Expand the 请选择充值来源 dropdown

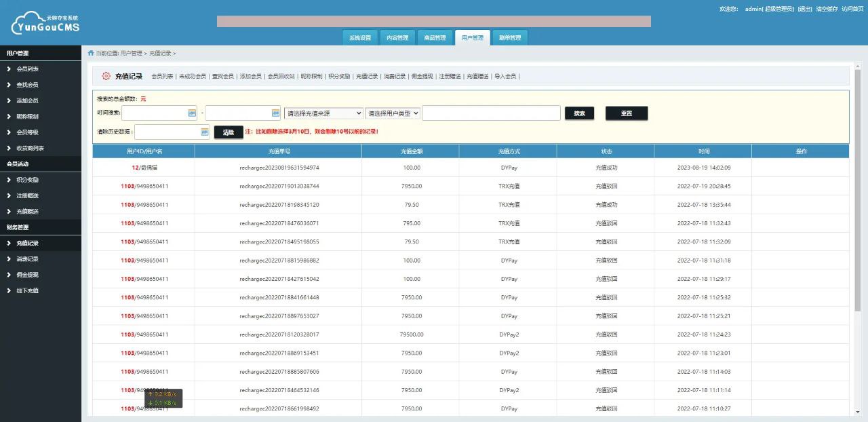tap(323, 113)
